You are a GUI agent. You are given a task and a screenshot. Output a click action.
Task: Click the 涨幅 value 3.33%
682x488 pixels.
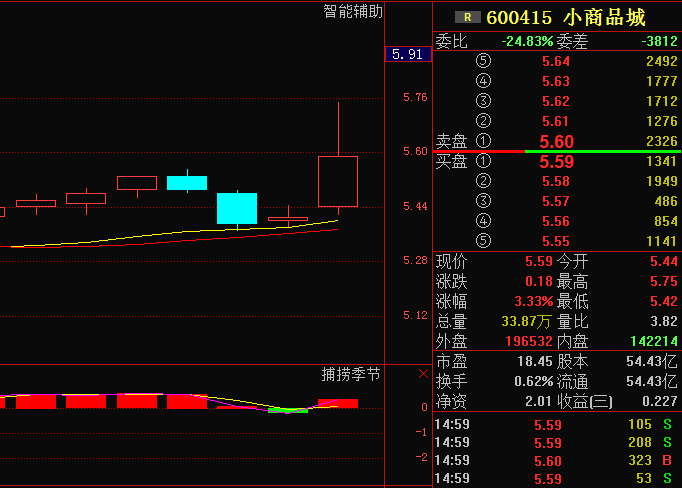click(x=534, y=301)
